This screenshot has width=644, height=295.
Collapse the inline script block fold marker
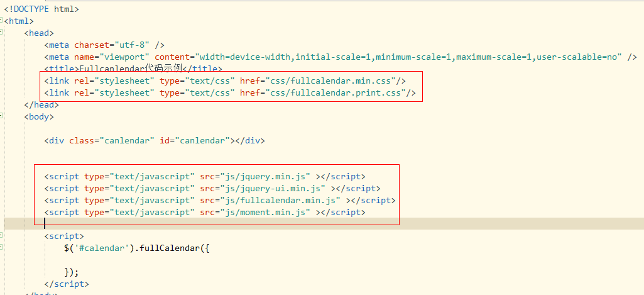click(x=1, y=235)
